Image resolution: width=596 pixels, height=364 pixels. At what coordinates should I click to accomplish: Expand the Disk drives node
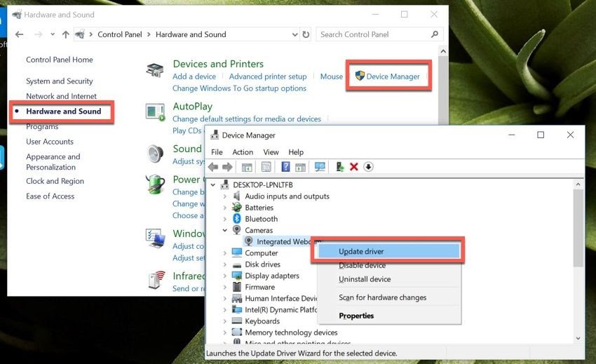(x=224, y=264)
